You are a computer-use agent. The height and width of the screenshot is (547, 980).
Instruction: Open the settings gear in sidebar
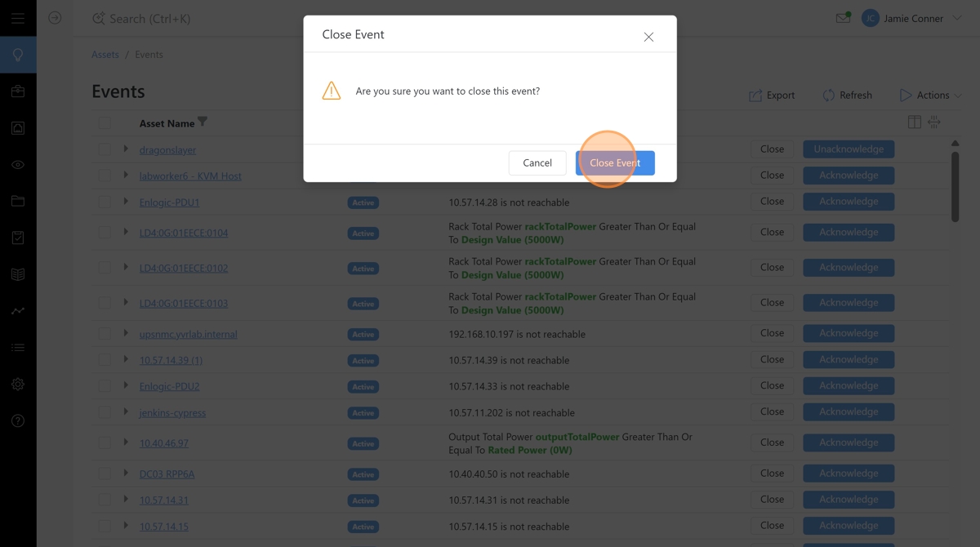18,385
